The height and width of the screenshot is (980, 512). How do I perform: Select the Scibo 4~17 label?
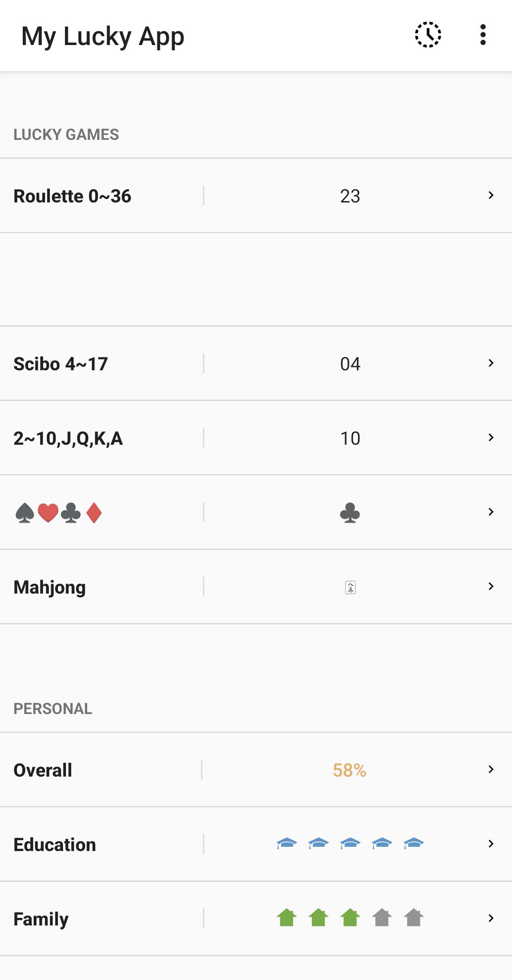point(61,364)
